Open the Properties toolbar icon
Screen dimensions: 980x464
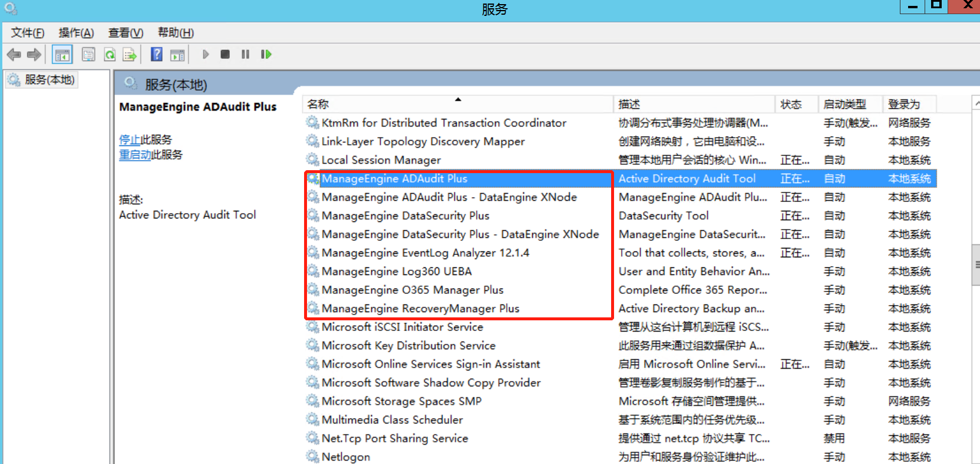[88, 55]
